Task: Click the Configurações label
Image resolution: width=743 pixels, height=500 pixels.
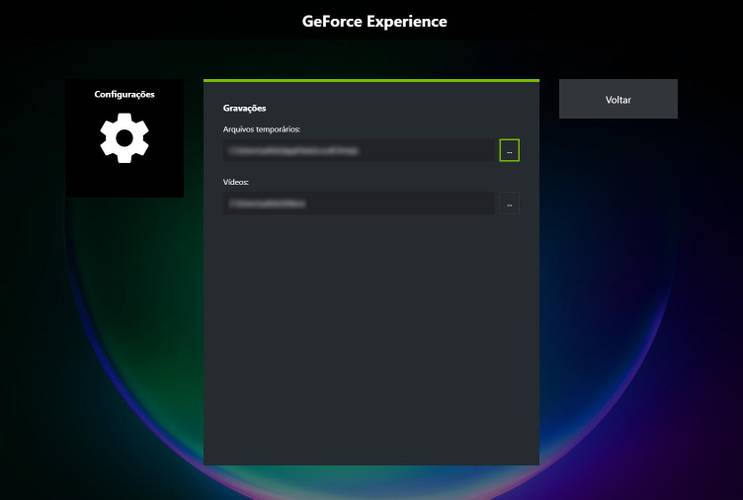Action: (124, 94)
